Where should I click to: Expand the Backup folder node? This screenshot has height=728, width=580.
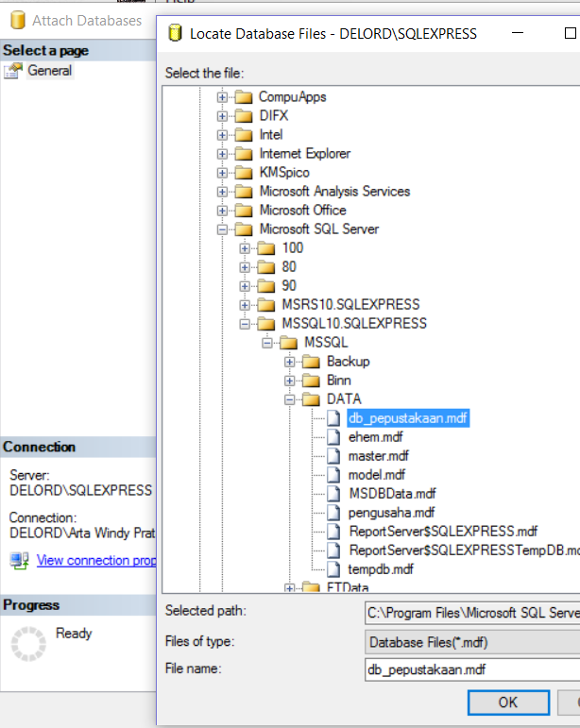point(289,362)
